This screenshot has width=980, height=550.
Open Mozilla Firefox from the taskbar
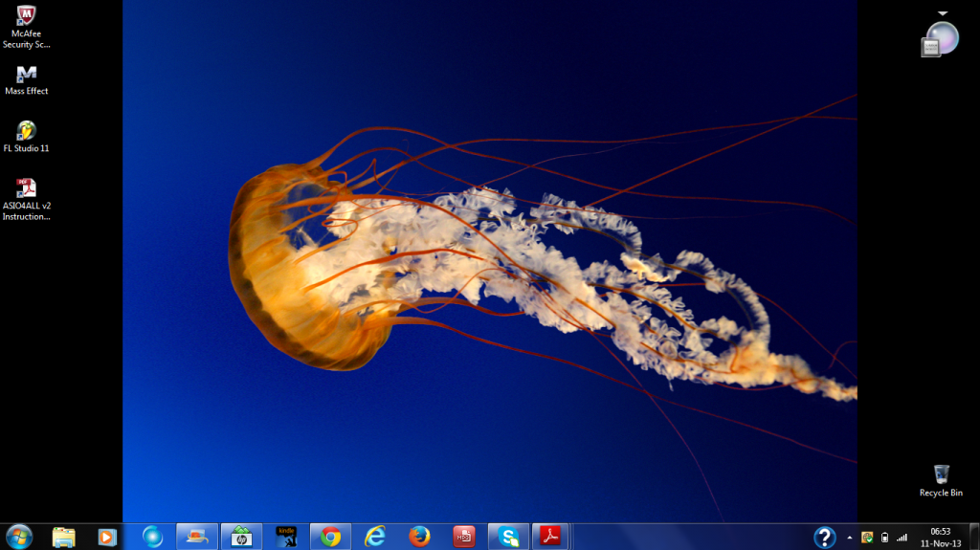(419, 537)
